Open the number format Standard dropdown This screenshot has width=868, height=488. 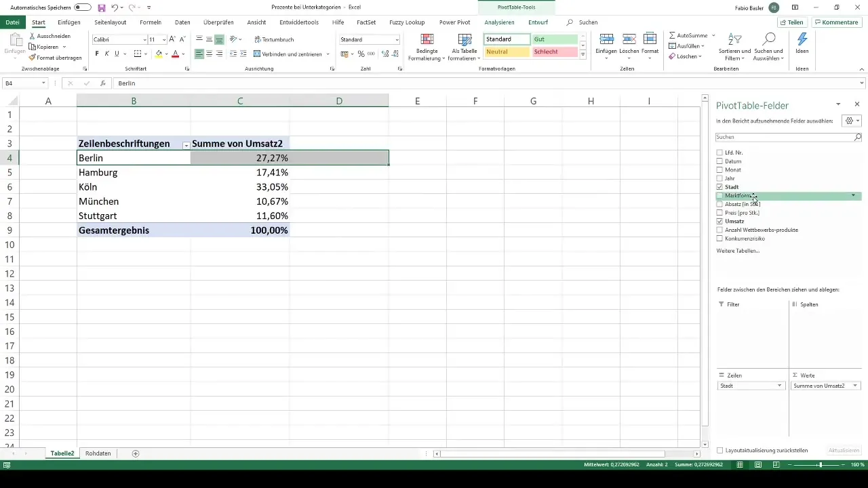tap(397, 39)
